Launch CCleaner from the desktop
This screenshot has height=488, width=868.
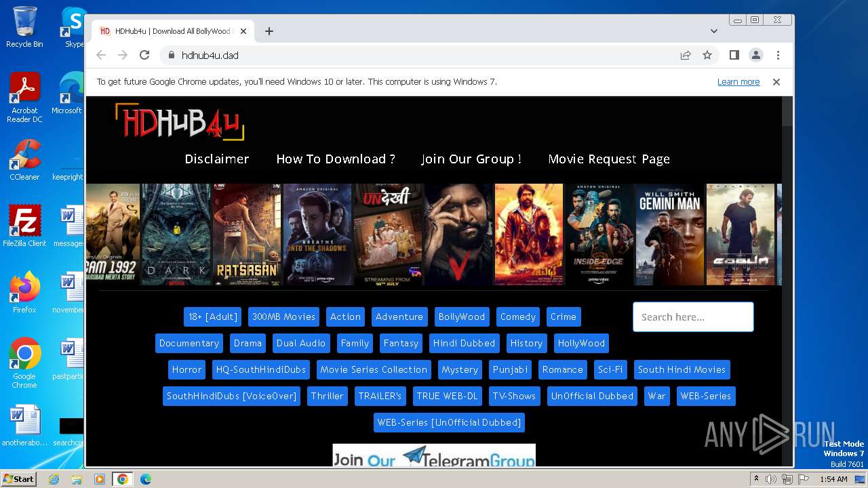24,160
